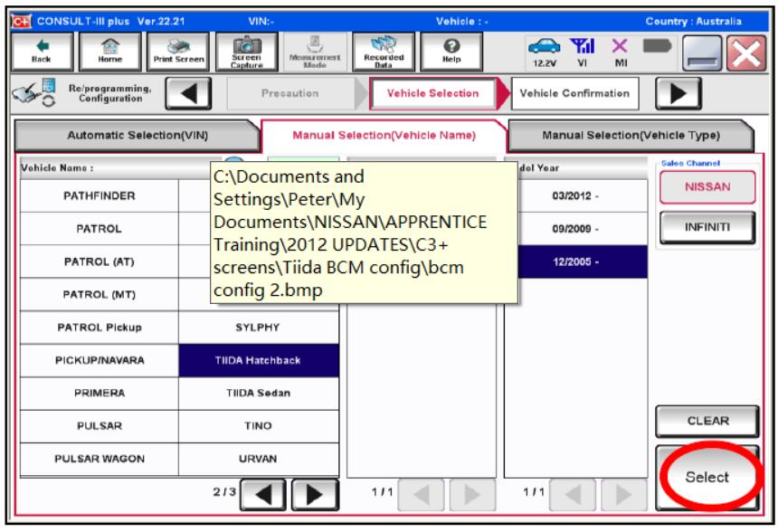Click the battery level indicator icon
The image size is (778, 532).
pyautogui.click(x=657, y=46)
